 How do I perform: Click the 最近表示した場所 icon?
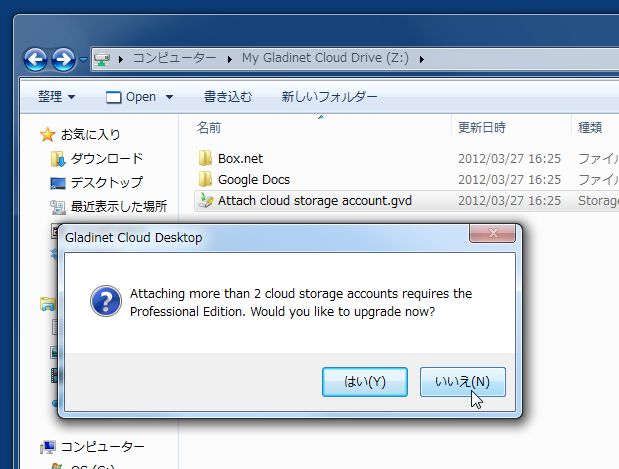point(58,207)
